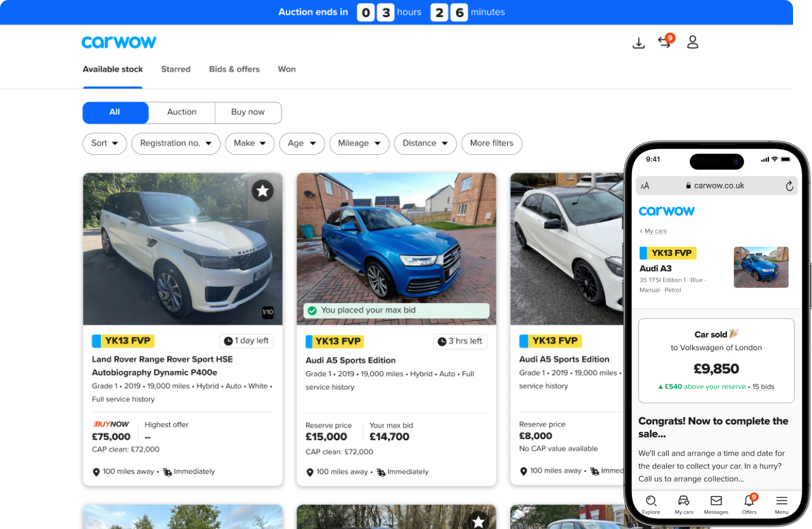Open the Distance filter dropdown

pos(425,143)
